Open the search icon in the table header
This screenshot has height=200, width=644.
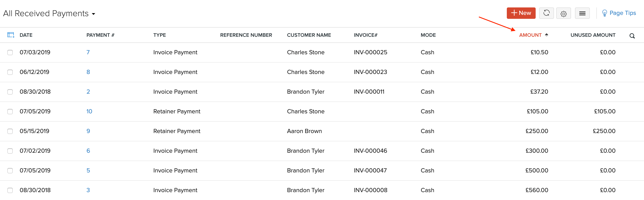pyautogui.click(x=632, y=36)
